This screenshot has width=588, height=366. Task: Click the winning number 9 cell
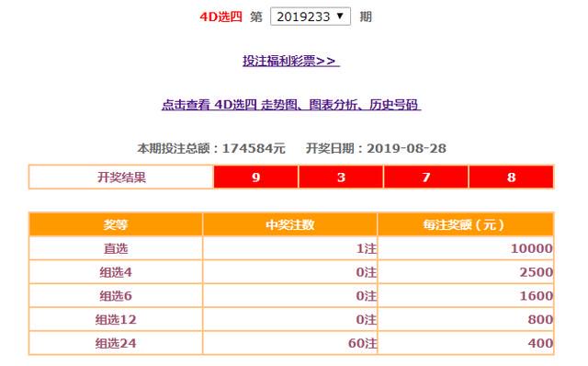point(256,177)
